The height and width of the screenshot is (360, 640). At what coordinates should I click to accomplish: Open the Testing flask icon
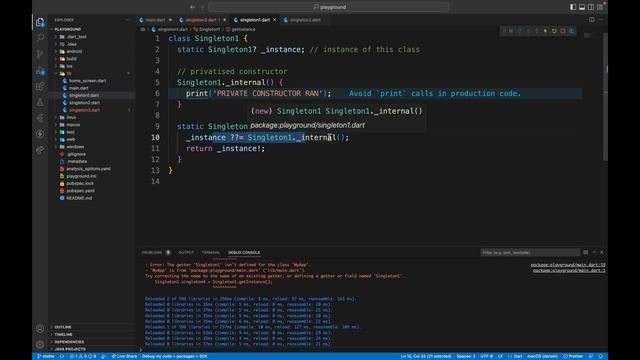tap(40, 102)
